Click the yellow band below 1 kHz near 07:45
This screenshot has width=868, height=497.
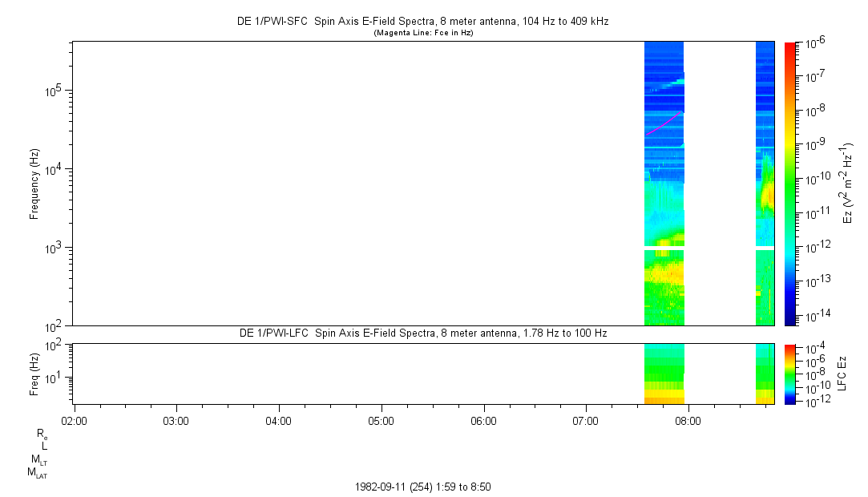pos(664,273)
